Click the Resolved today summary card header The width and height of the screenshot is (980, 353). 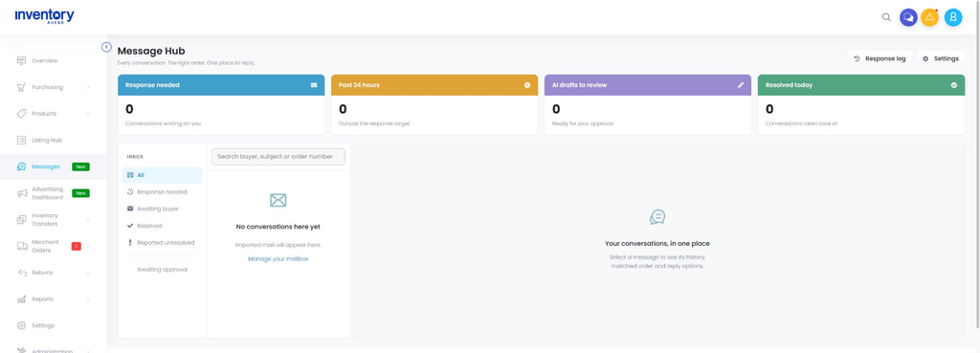click(x=861, y=85)
